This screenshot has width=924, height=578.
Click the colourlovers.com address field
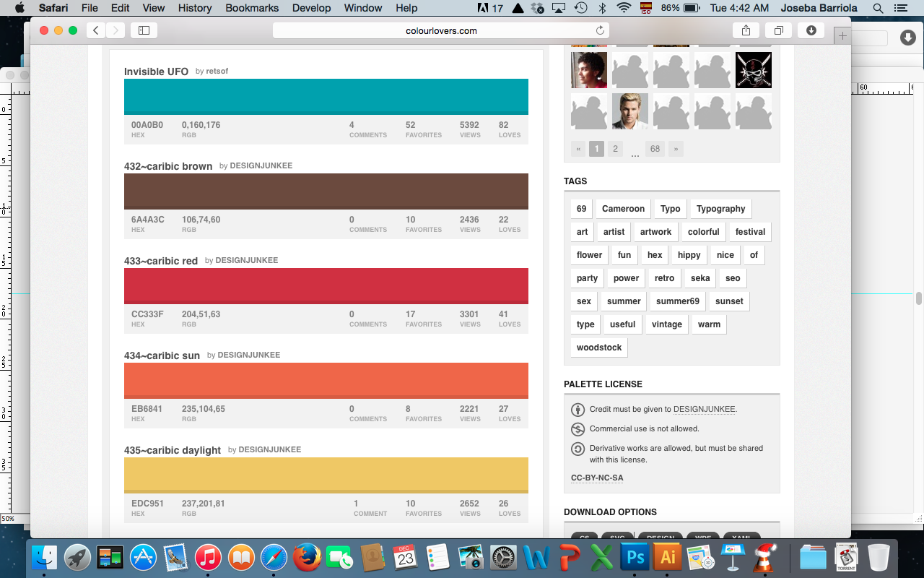coord(440,30)
